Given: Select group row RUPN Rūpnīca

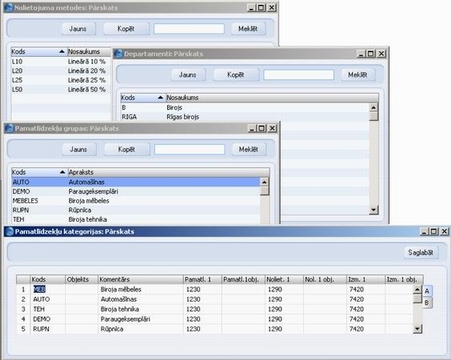Looking at the screenshot, I should click(136, 210).
